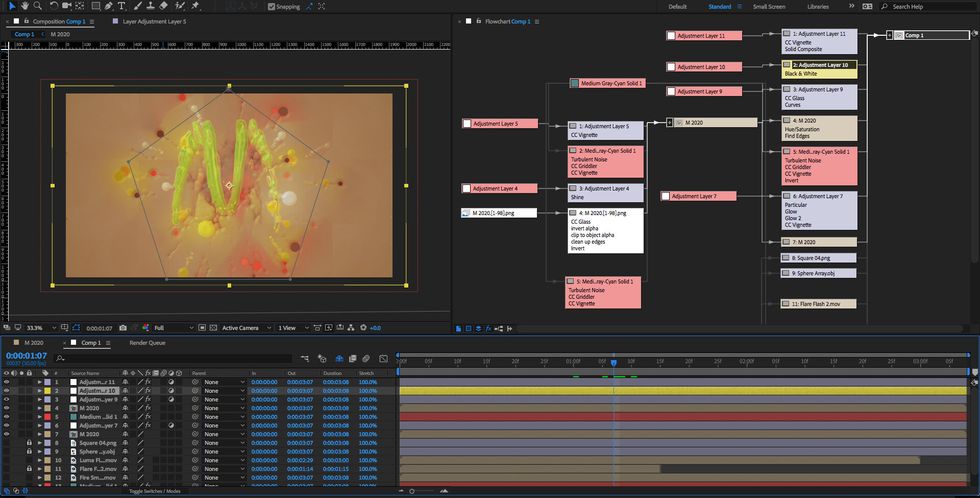Screen dimensions: 980x498
Task: Click Toggle Switches / Modes button
Action: pos(155,491)
